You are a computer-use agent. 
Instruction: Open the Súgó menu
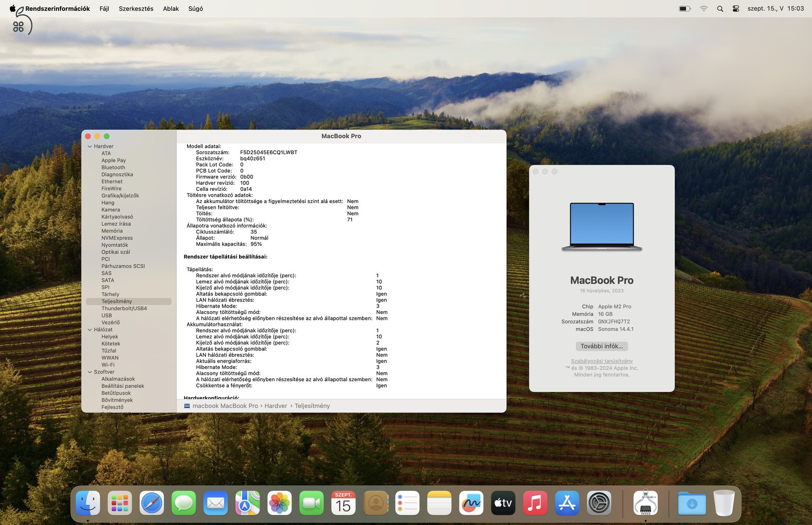pyautogui.click(x=196, y=9)
